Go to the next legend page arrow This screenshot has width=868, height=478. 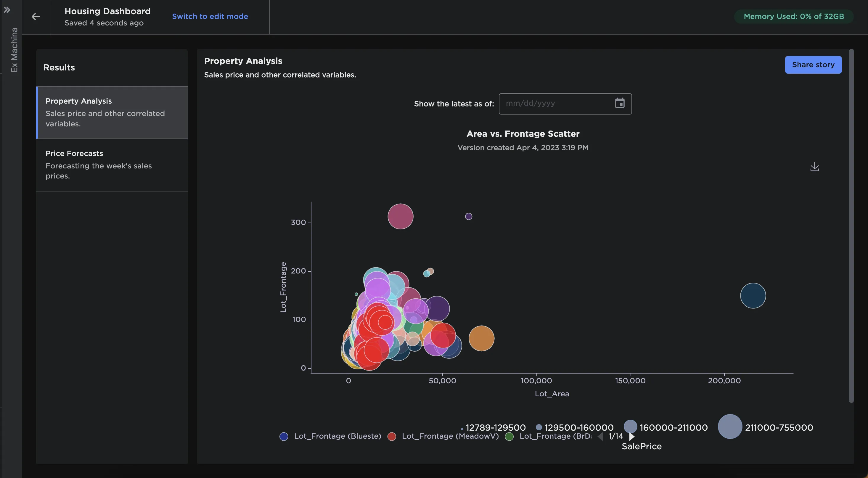(632, 436)
